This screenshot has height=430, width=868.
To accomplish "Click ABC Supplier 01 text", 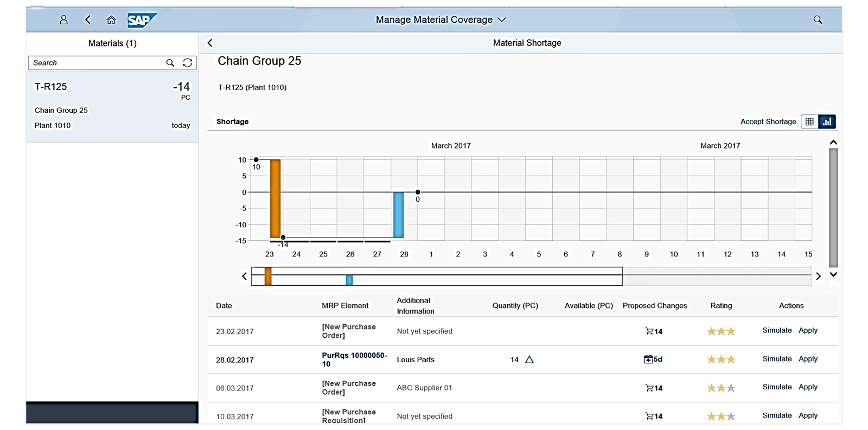I will tap(424, 388).
